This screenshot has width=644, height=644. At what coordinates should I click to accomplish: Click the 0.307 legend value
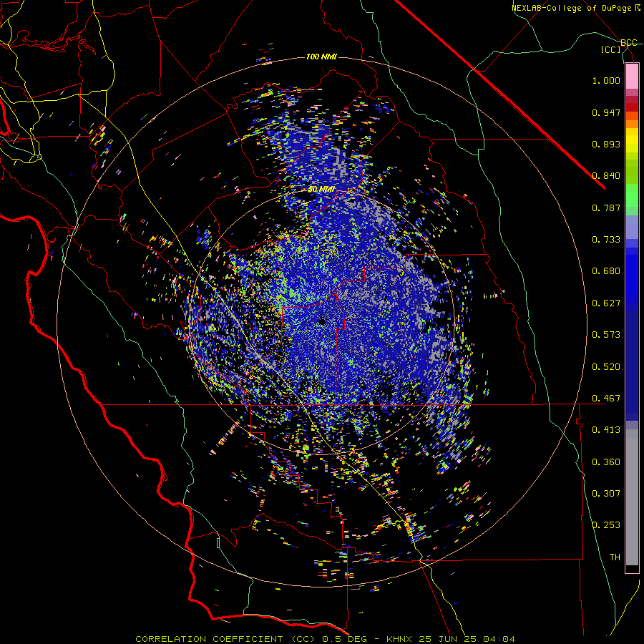[606, 494]
